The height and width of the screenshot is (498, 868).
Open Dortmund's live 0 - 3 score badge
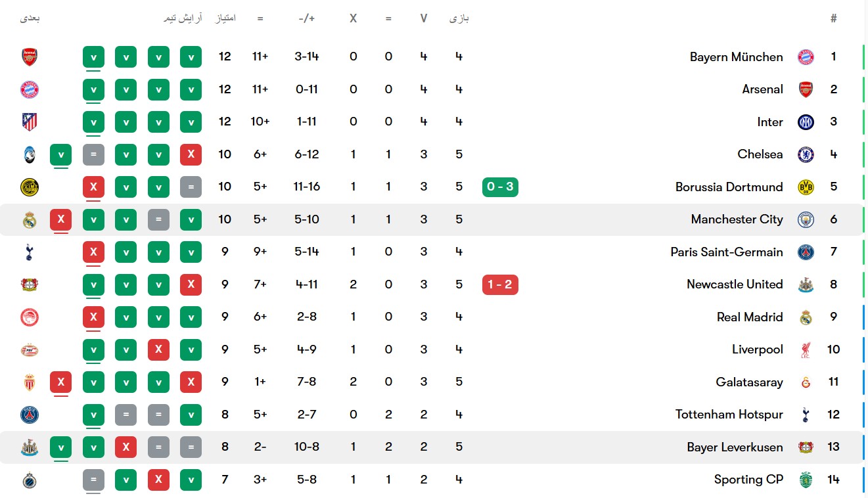(x=500, y=187)
